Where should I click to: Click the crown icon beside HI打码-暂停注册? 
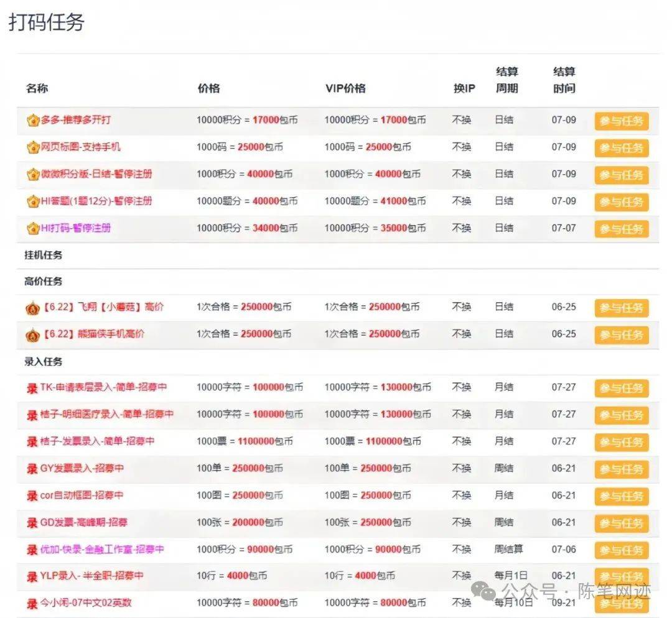point(33,229)
